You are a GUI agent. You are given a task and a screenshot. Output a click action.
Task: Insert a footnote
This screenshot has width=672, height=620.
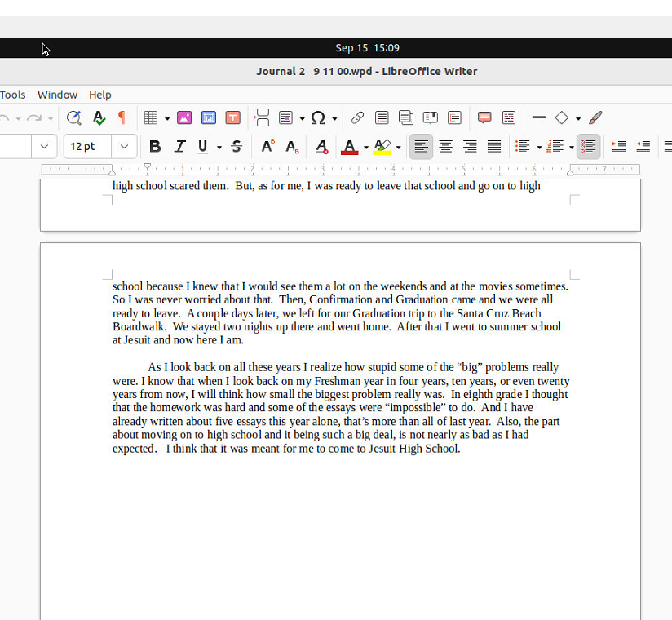(x=382, y=117)
